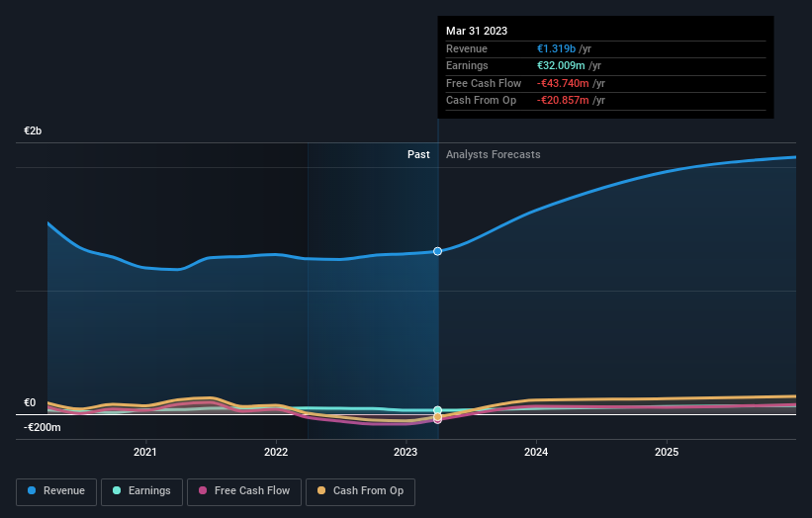Screen dimensions: 812x518
Task: Click the 2021 x-axis label
Action: (145, 452)
